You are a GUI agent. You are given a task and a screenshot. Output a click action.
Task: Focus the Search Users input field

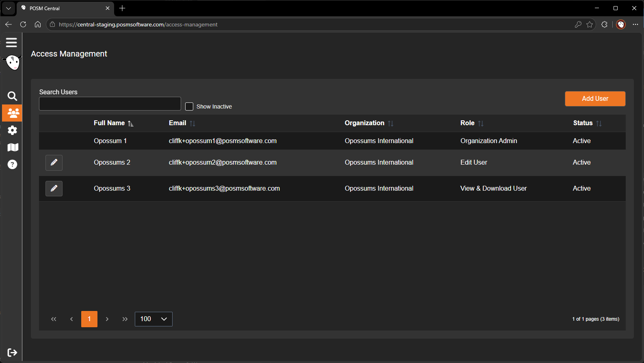pyautogui.click(x=110, y=104)
